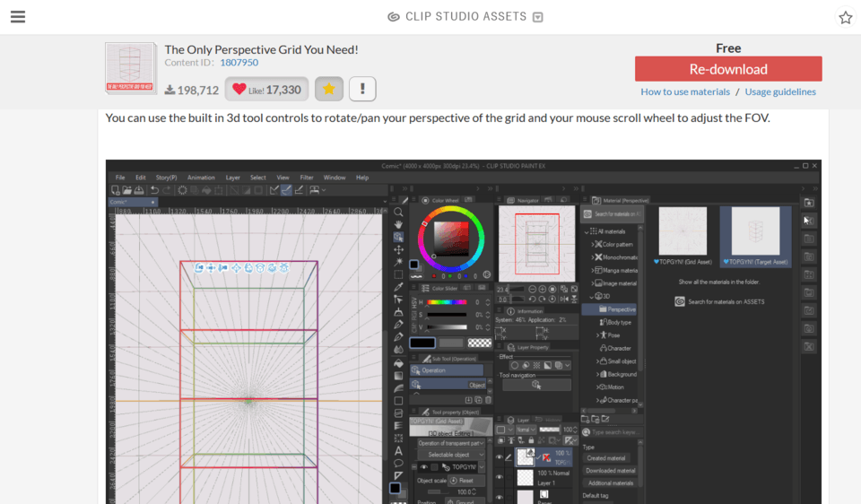Open the Edit menu in Clip Studio Paint
This screenshot has height=504, width=861.
tap(141, 178)
